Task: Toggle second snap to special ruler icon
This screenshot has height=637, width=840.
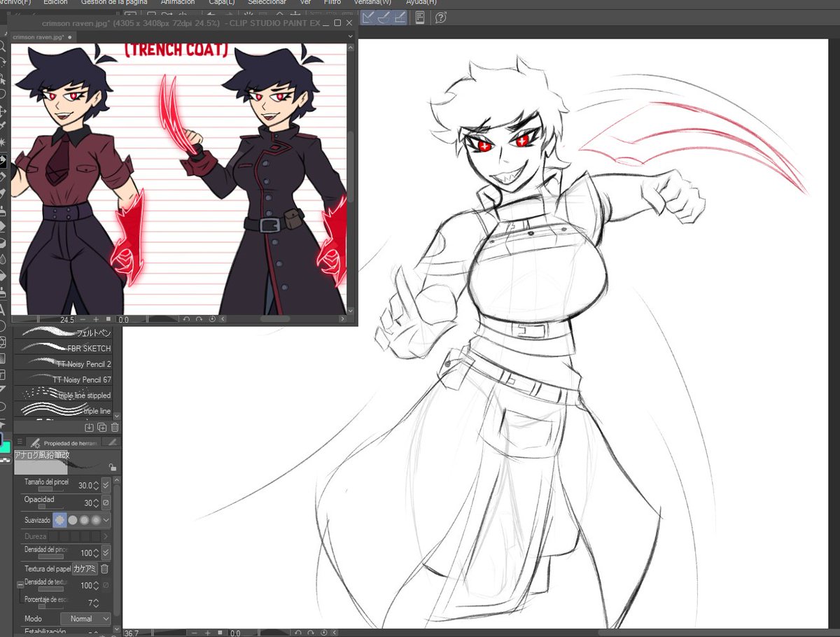Action: 384,17
